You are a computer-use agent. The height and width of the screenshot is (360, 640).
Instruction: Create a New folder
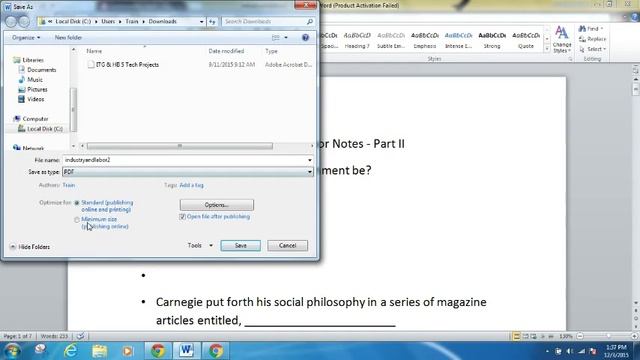68,38
